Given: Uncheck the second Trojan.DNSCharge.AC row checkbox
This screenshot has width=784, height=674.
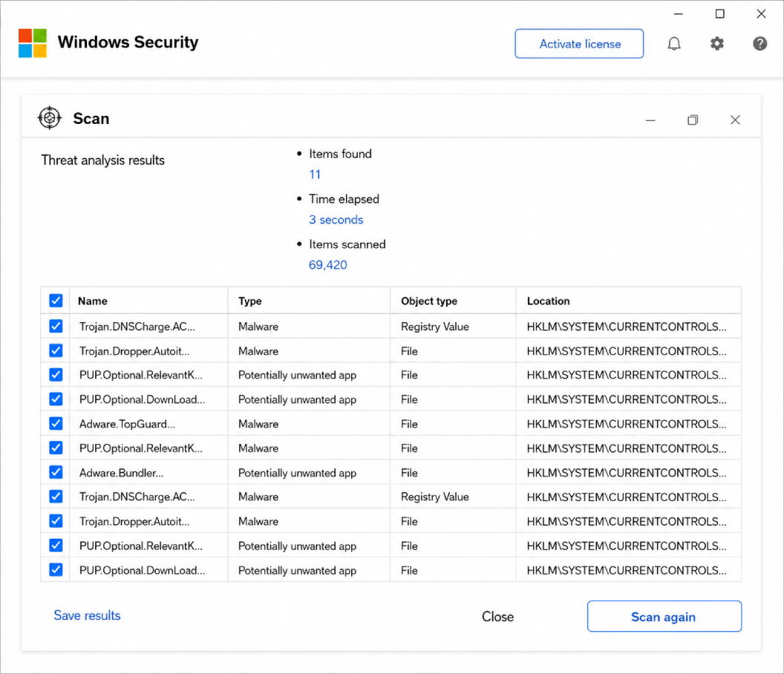Looking at the screenshot, I should (56, 497).
